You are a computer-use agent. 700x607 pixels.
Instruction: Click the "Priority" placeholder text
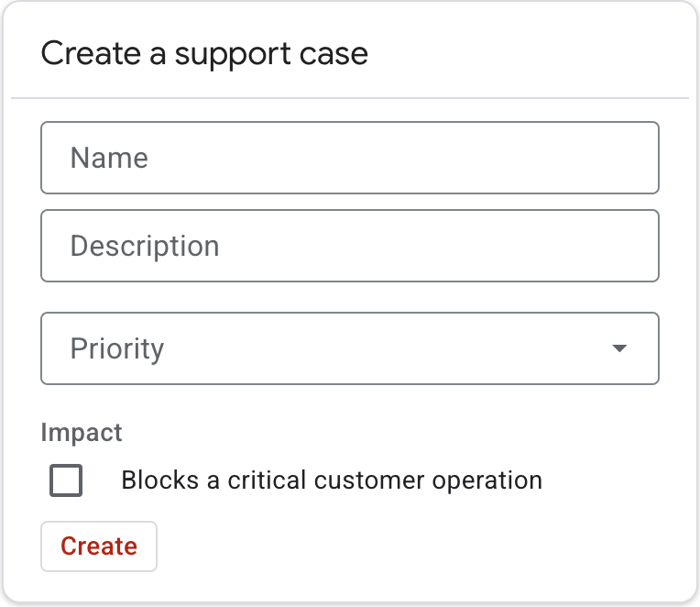click(117, 348)
